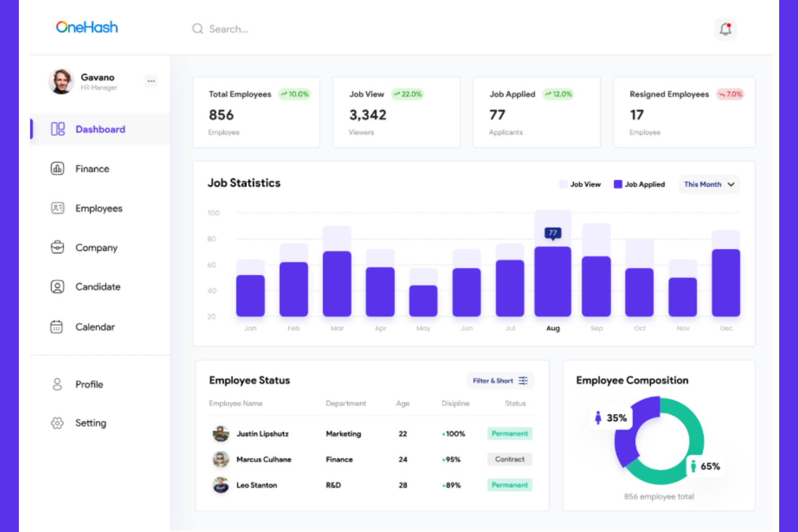The height and width of the screenshot is (532, 798).
Task: Click the 22.0% growth badge
Action: [408, 94]
